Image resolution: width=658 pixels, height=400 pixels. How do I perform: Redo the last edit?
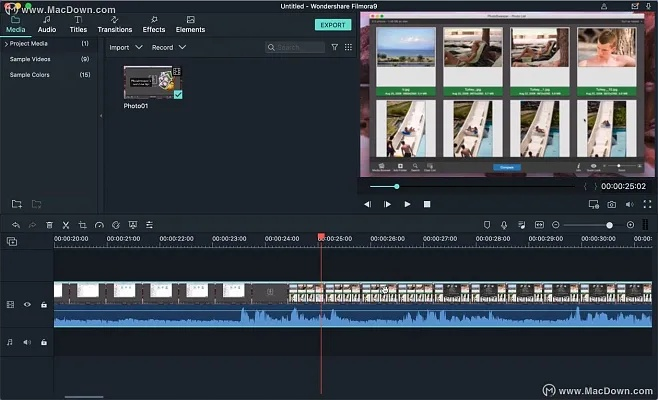click(32, 225)
